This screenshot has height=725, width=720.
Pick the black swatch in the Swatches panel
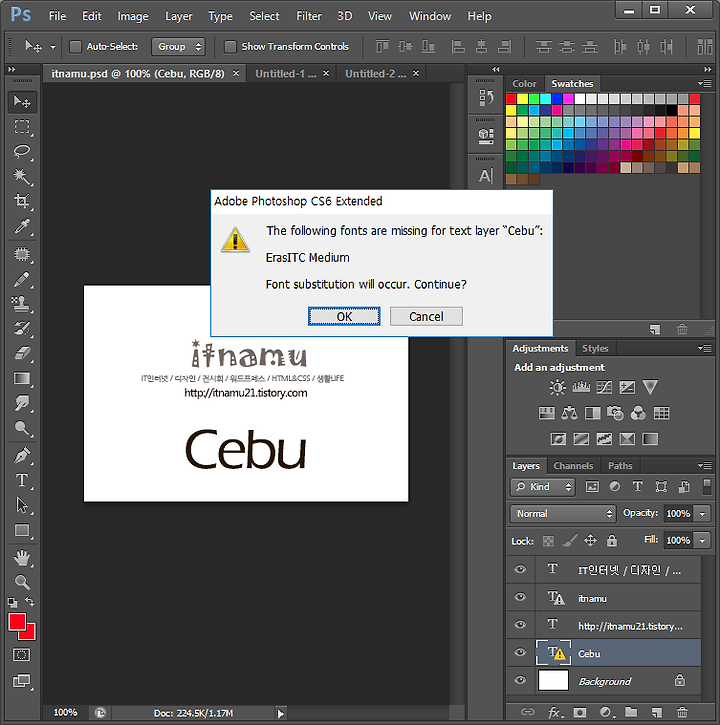coord(671,110)
